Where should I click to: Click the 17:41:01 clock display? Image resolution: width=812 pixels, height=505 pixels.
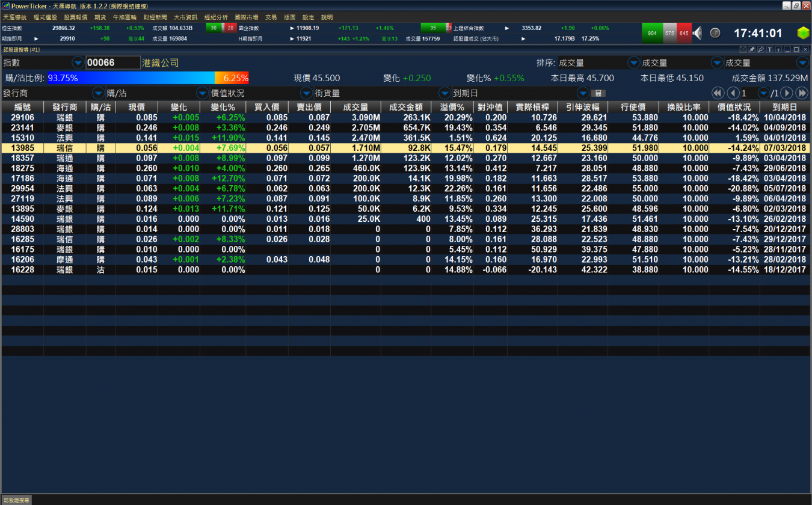758,33
